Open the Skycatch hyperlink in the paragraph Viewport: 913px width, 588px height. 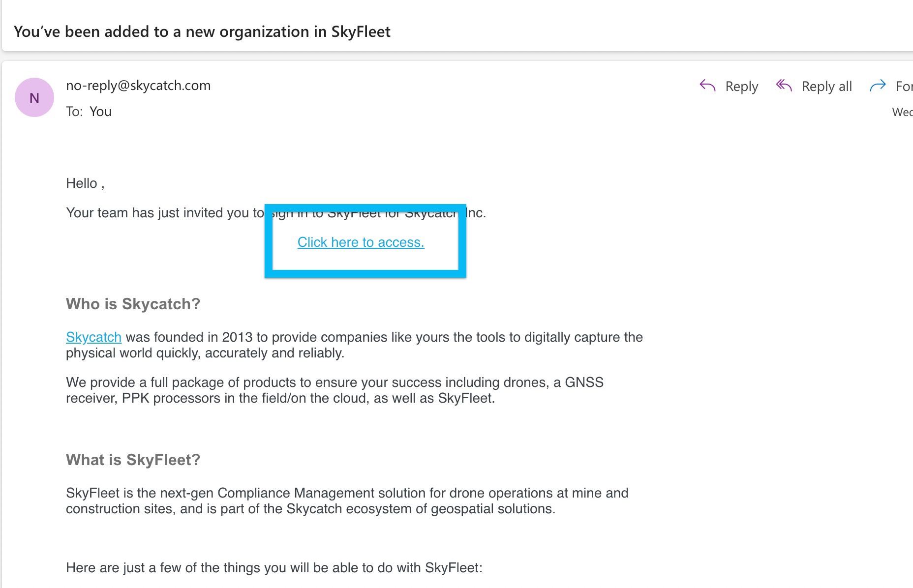(x=93, y=337)
